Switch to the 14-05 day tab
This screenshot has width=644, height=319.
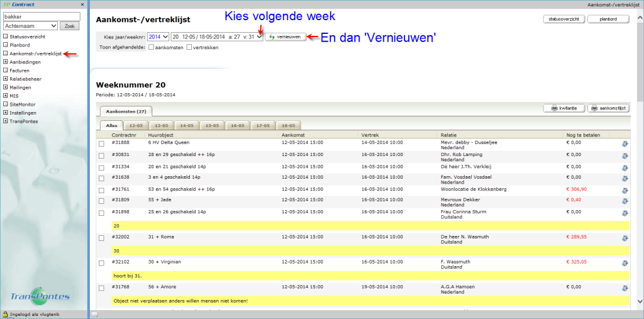coord(186,126)
